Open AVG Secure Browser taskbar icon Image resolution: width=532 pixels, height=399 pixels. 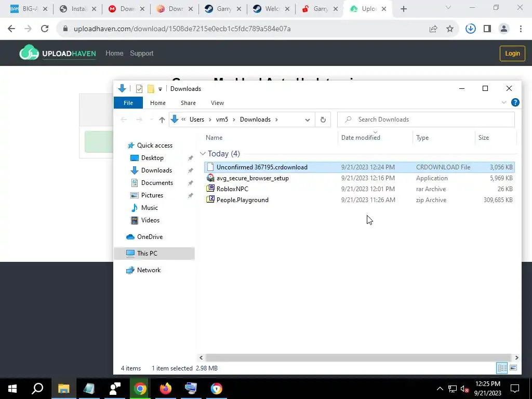[217, 389]
